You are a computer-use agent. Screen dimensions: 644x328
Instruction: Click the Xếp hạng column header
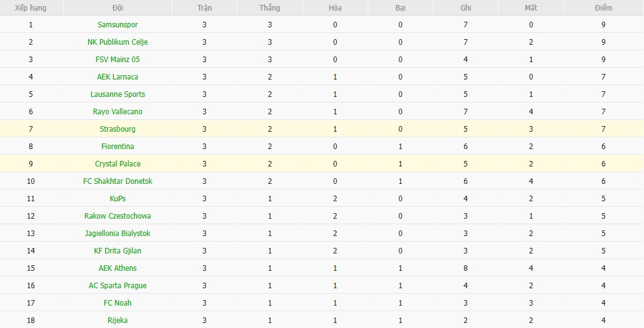pyautogui.click(x=30, y=8)
